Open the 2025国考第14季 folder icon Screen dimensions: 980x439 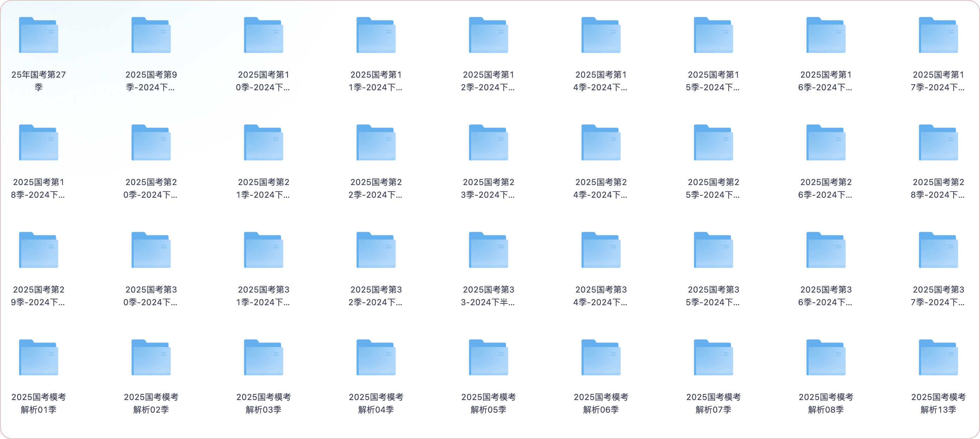point(601,35)
